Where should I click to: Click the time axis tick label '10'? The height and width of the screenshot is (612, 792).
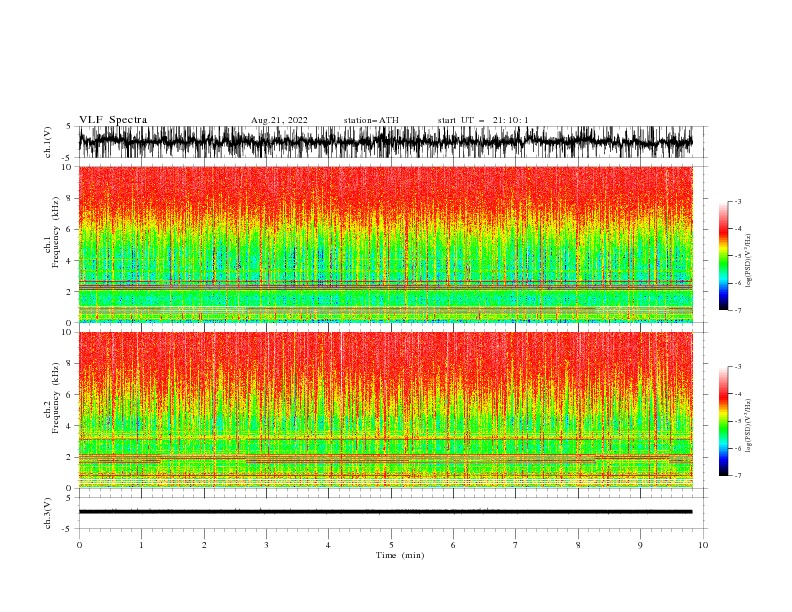click(x=703, y=545)
